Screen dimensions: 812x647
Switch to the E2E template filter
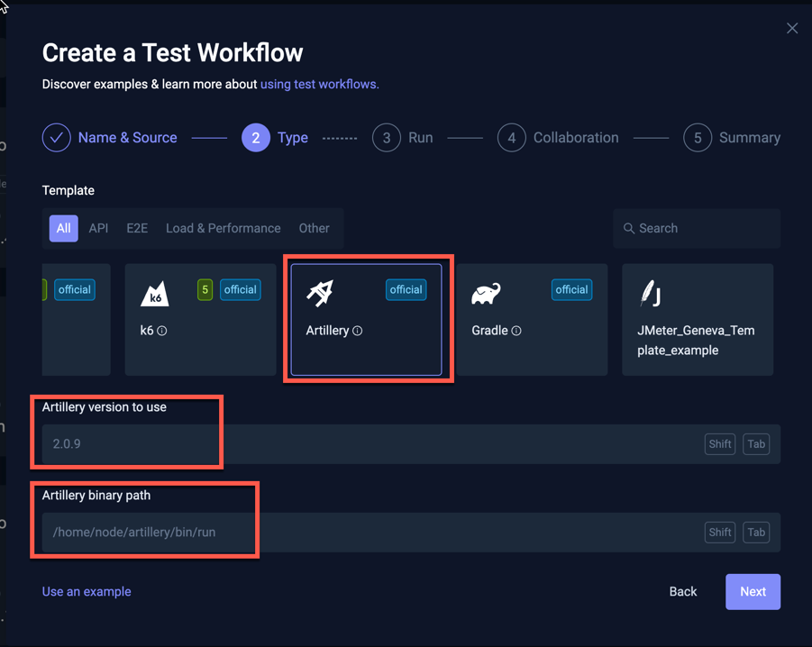point(136,228)
